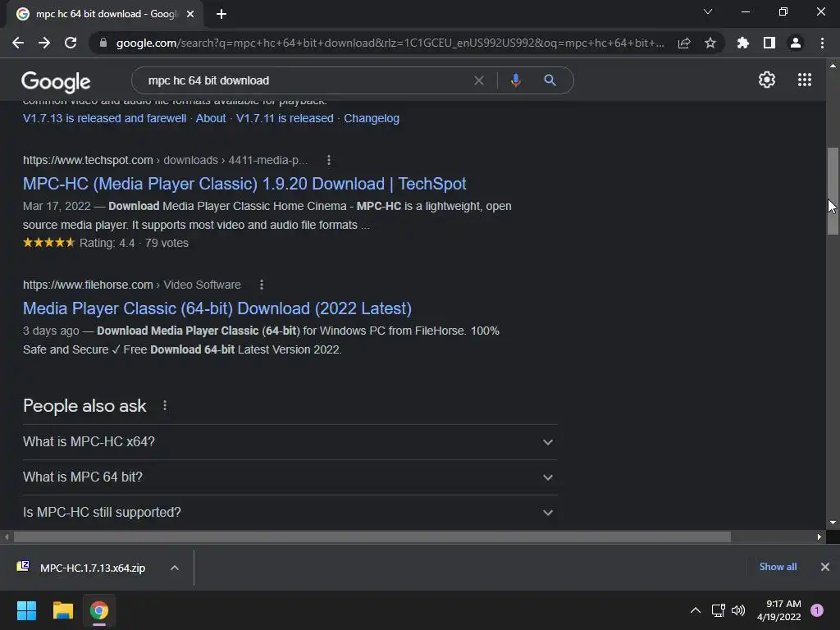Start voice search with the microphone
The image size is (840, 630).
pos(515,80)
